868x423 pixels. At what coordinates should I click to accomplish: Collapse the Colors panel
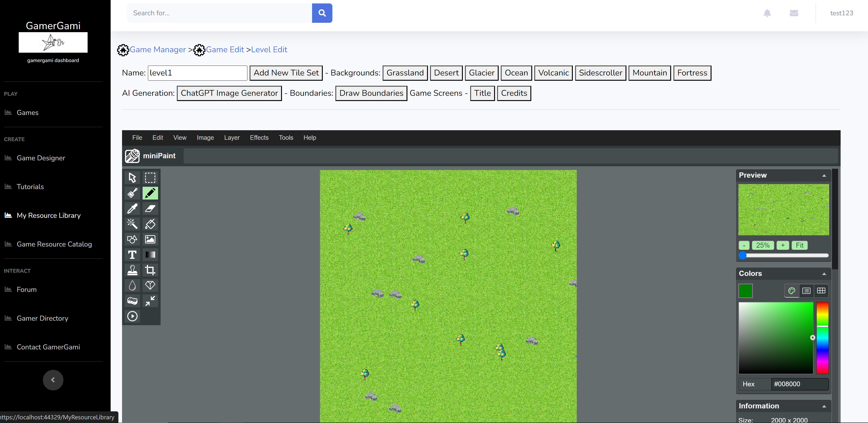pyautogui.click(x=824, y=274)
